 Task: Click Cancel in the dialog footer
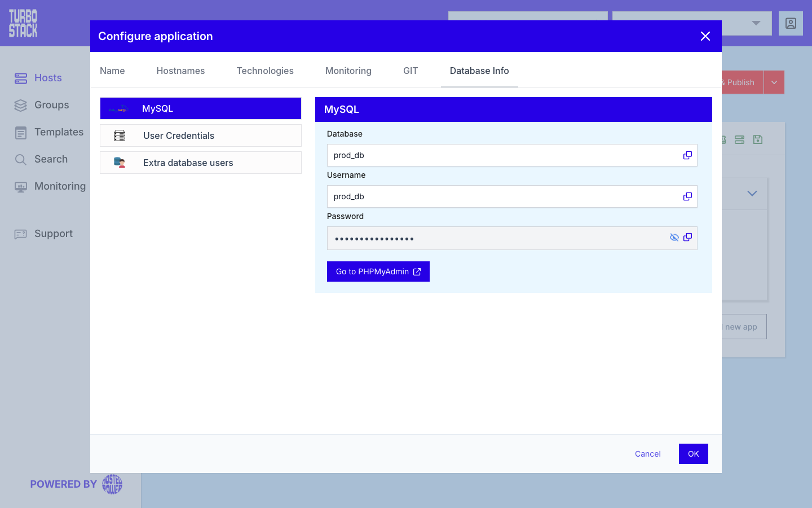pos(648,454)
